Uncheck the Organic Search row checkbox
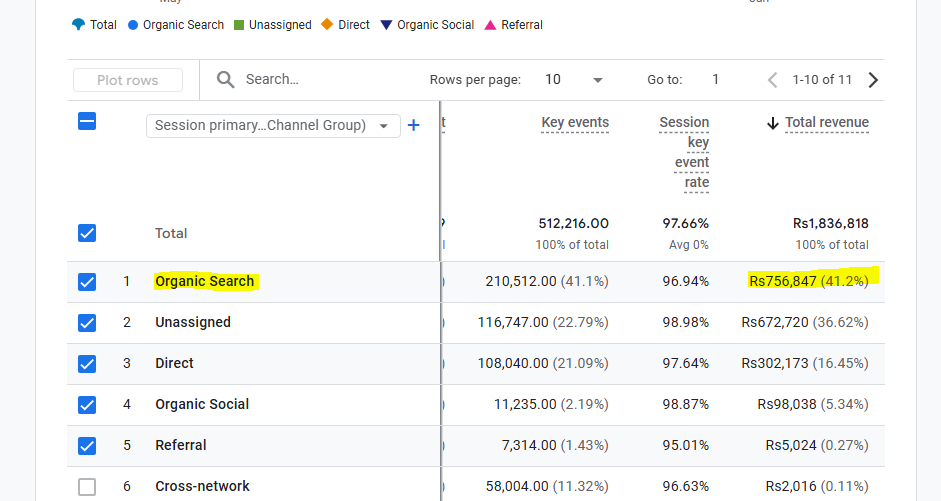The height and width of the screenshot is (501, 941). coord(87,281)
